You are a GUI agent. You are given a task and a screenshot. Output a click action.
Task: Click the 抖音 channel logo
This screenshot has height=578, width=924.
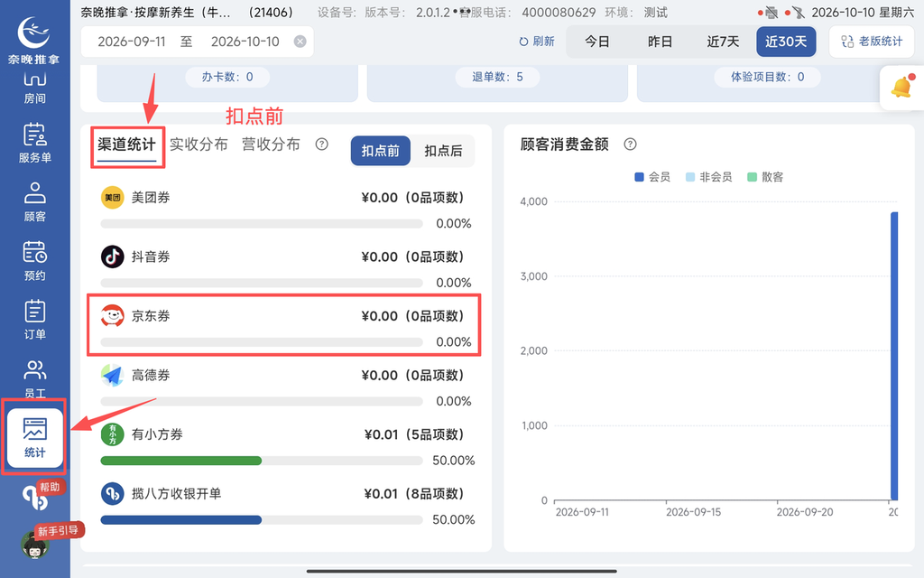point(112,256)
